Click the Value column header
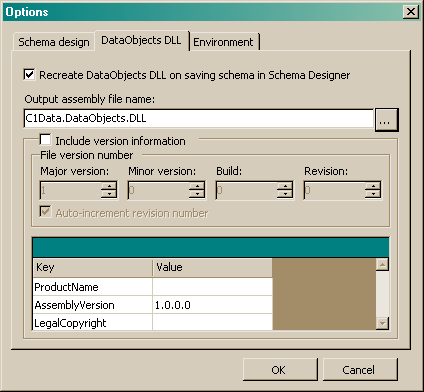The image size is (424, 392). (212, 267)
